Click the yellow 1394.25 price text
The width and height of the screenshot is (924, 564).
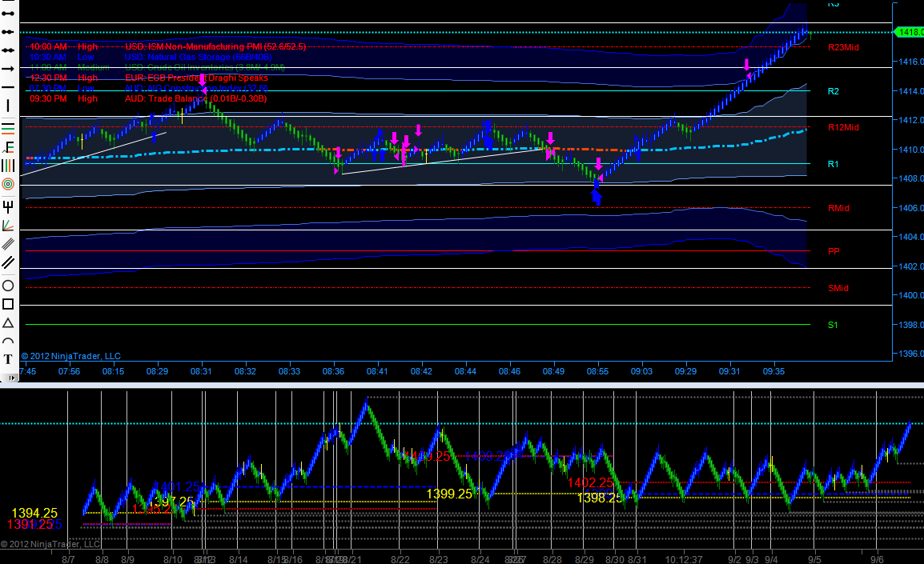[x=34, y=514]
